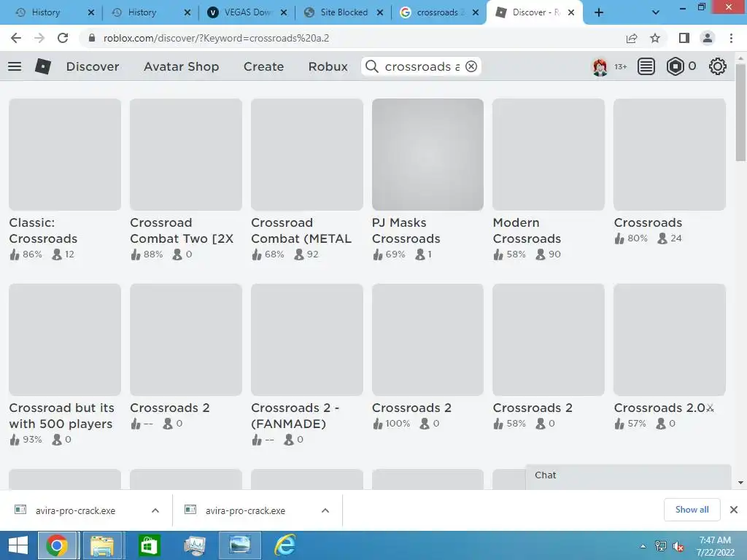The width and height of the screenshot is (747, 560).
Task: Reload the page with refresh icon
Action: click(x=63, y=38)
